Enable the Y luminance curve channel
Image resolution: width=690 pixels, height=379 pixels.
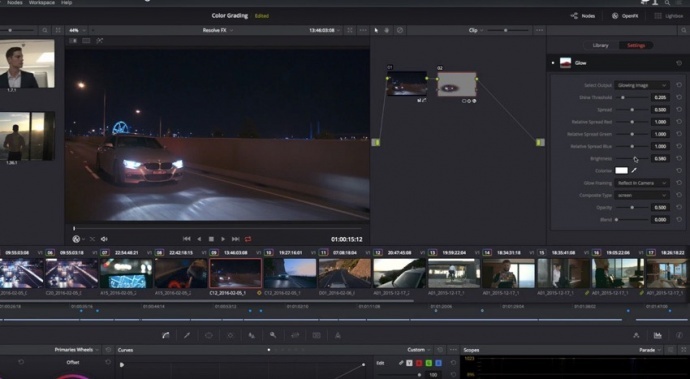(x=409, y=363)
